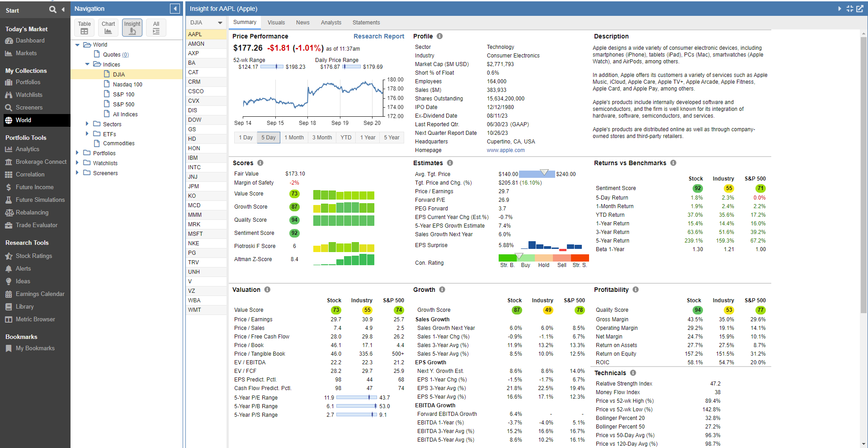Click the 52-wk Range slider bar
The height and width of the screenshot is (448, 868).
pos(272,67)
